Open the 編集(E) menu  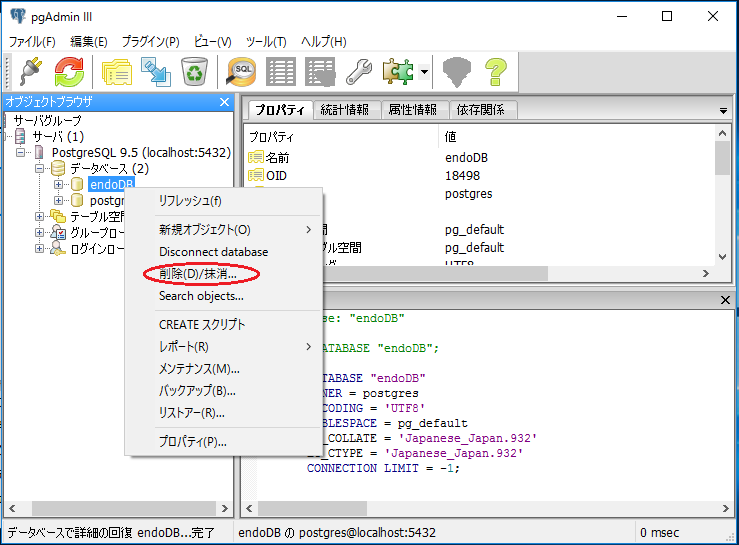click(89, 42)
